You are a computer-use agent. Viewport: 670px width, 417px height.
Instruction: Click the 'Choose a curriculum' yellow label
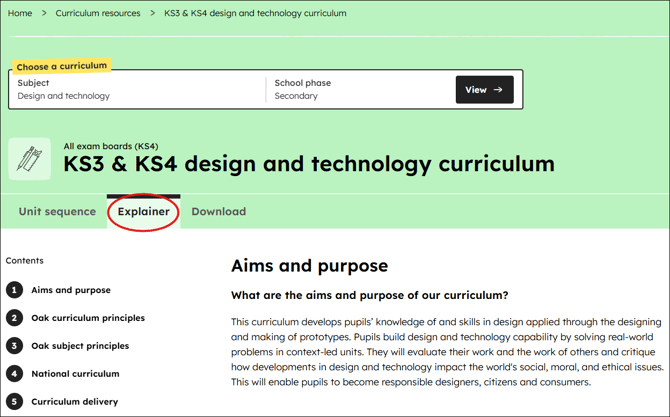pos(62,66)
